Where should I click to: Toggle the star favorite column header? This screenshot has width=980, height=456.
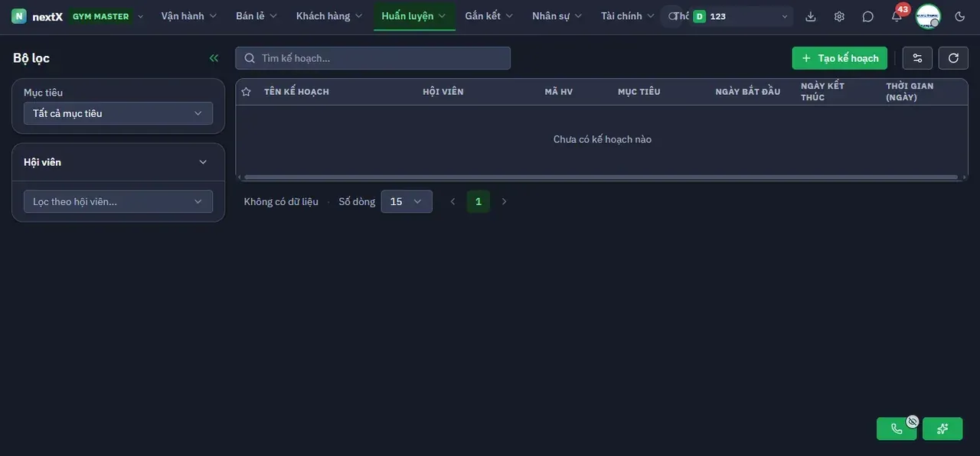pyautogui.click(x=246, y=92)
